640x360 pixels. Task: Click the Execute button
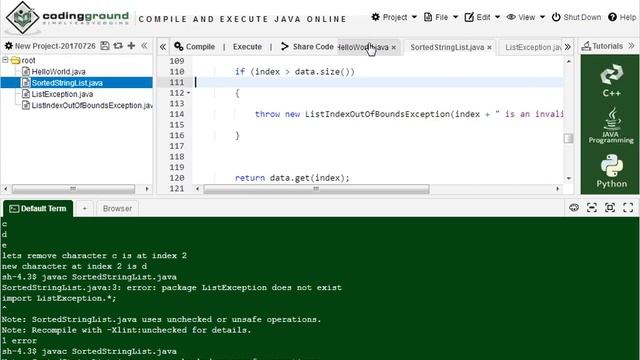(247, 47)
